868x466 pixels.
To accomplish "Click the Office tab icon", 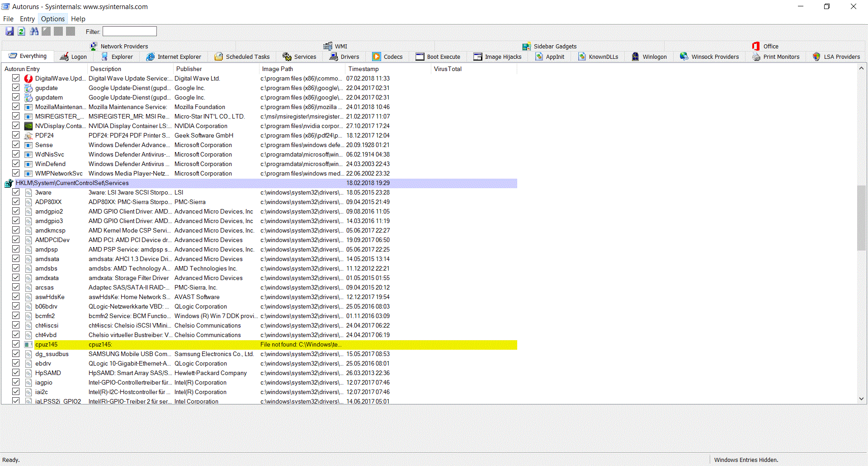I will 756,46.
